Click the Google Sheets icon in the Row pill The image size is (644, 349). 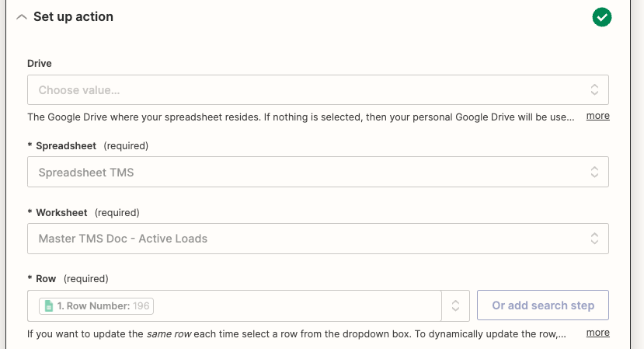point(49,306)
